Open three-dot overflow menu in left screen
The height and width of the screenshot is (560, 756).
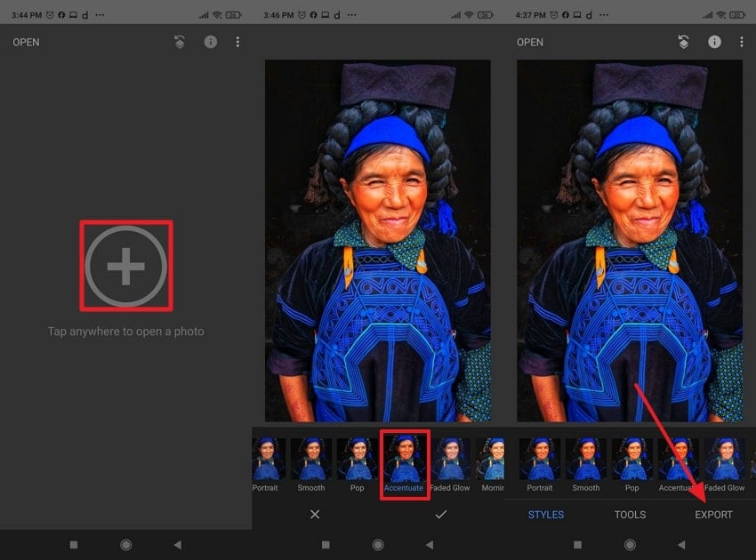click(x=237, y=42)
